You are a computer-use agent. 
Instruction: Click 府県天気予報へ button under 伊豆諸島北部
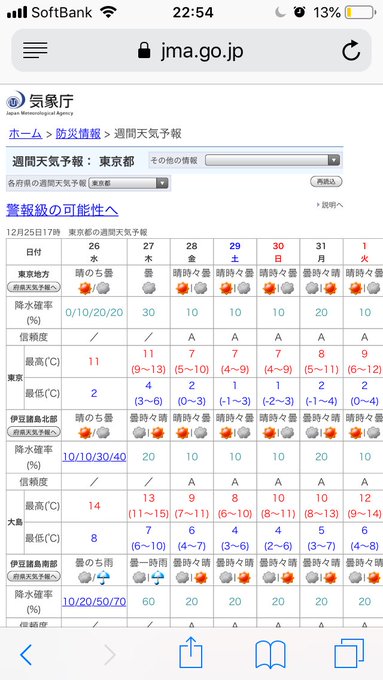click(x=34, y=432)
